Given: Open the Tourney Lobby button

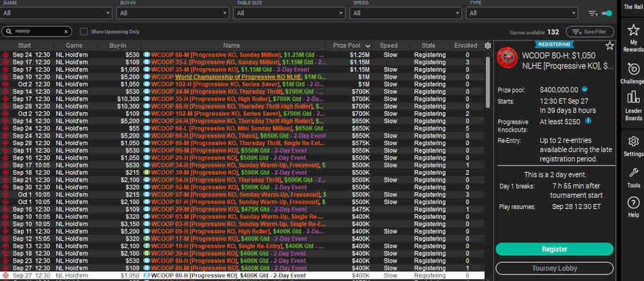Looking at the screenshot, I should (554, 268).
